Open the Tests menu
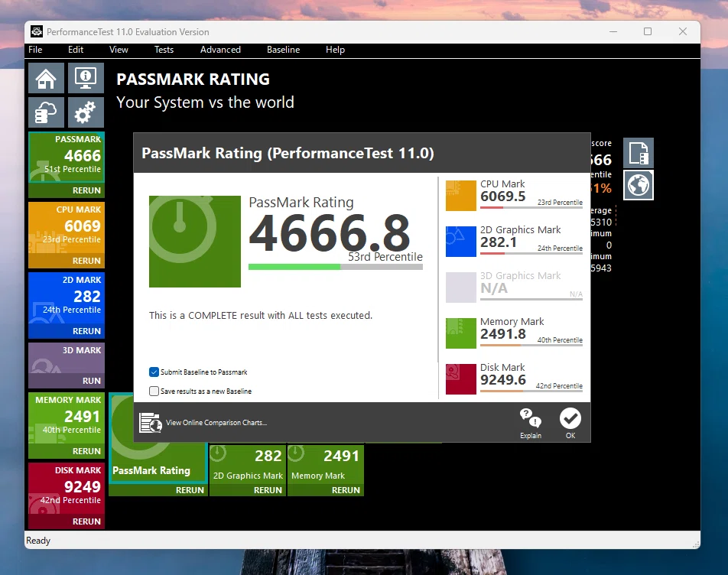The height and width of the screenshot is (575, 728). click(164, 50)
